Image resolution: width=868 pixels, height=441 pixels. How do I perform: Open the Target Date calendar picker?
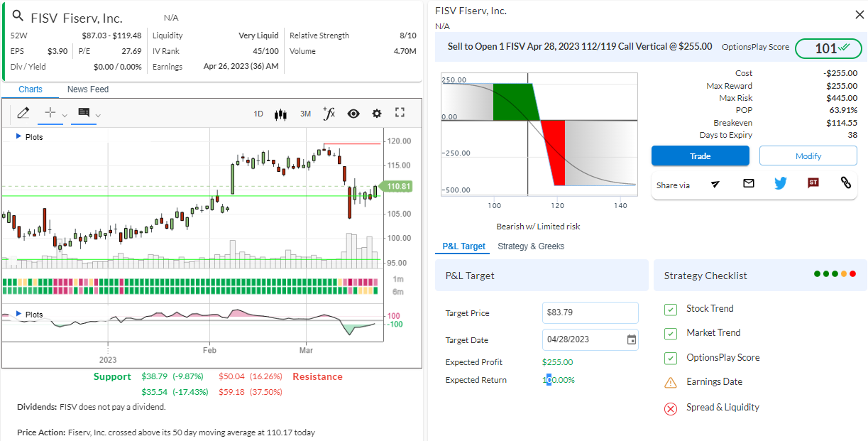click(x=631, y=339)
